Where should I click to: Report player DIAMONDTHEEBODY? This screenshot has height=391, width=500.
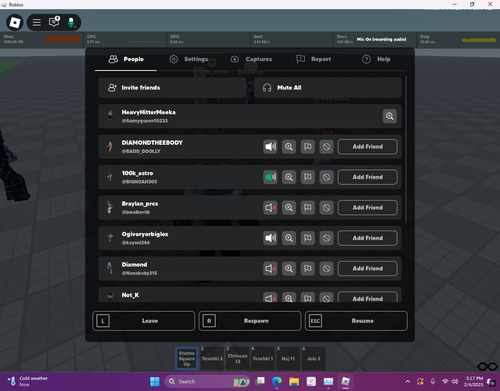coord(308,147)
